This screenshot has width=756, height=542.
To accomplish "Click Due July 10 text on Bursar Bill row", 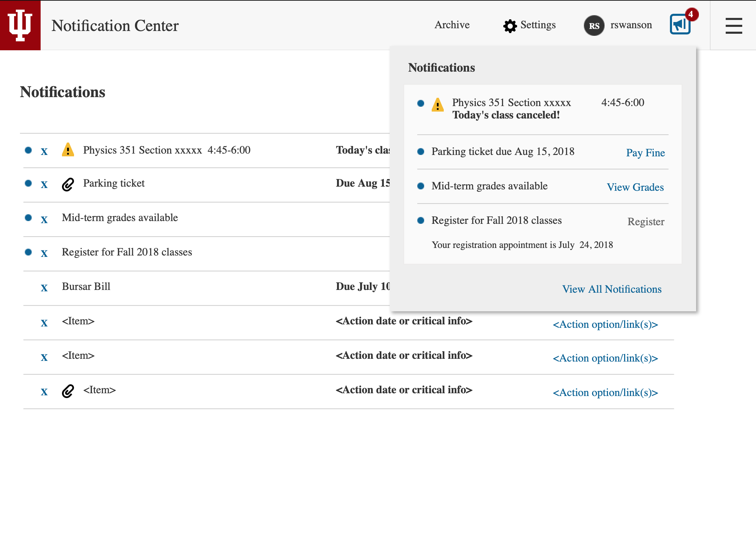I will pyautogui.click(x=363, y=286).
